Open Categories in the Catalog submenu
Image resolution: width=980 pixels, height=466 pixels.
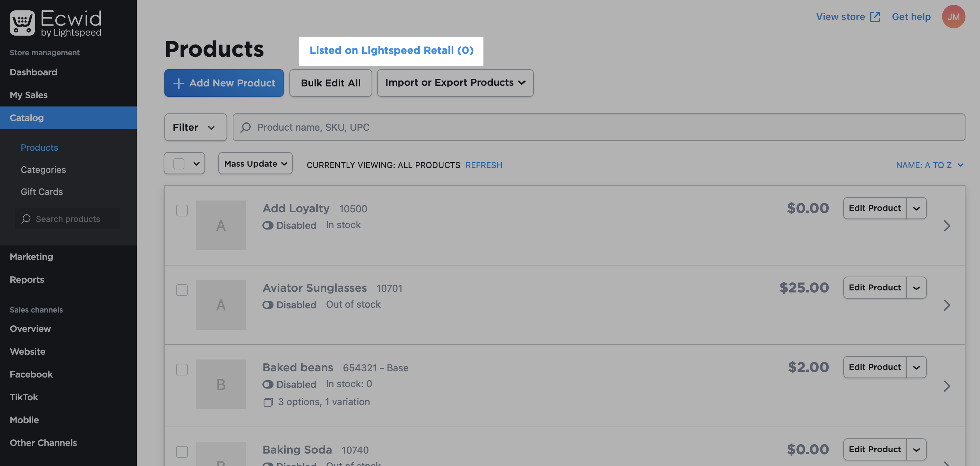click(x=43, y=170)
